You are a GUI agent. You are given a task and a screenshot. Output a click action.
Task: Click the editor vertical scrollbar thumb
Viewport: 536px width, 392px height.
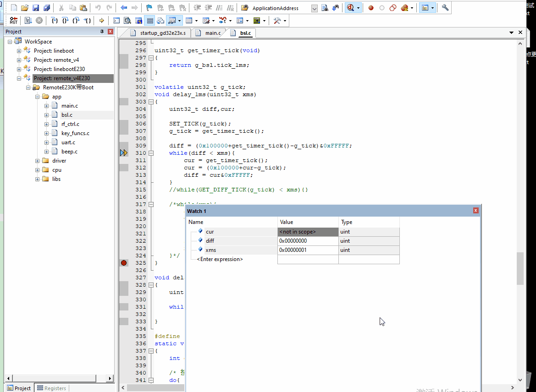[520, 268]
